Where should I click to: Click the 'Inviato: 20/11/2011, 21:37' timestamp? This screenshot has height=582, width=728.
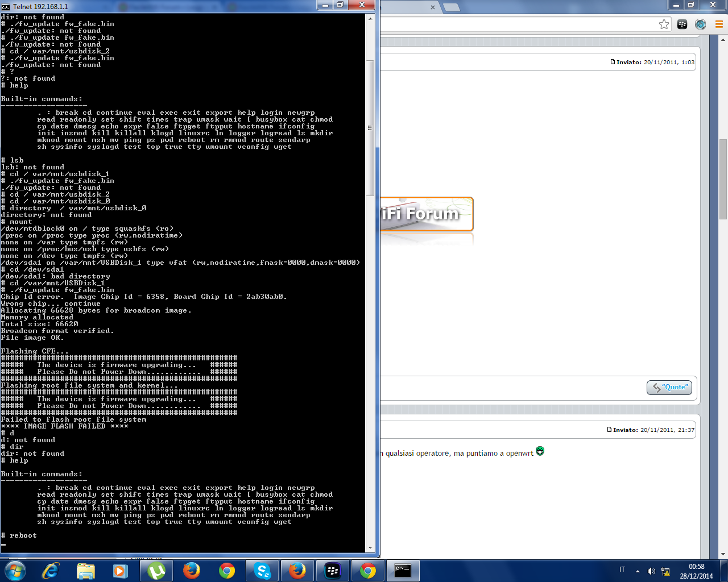coord(653,430)
